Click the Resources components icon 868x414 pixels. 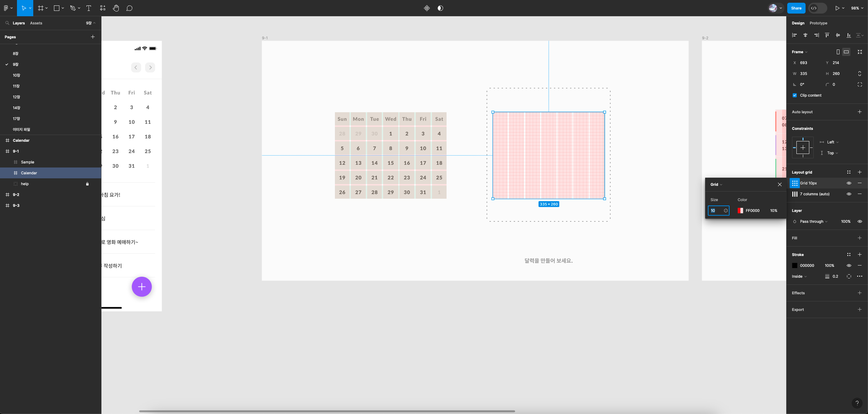pyautogui.click(x=102, y=8)
